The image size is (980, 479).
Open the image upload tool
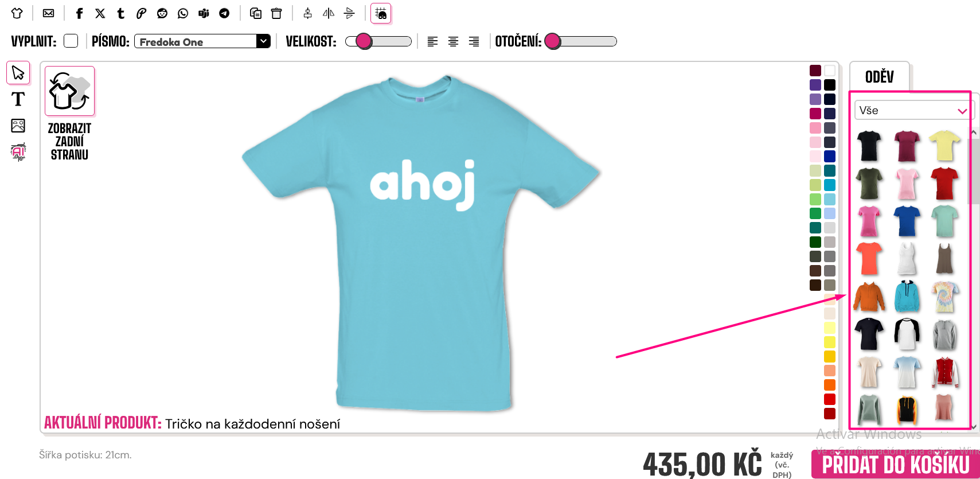pyautogui.click(x=18, y=126)
